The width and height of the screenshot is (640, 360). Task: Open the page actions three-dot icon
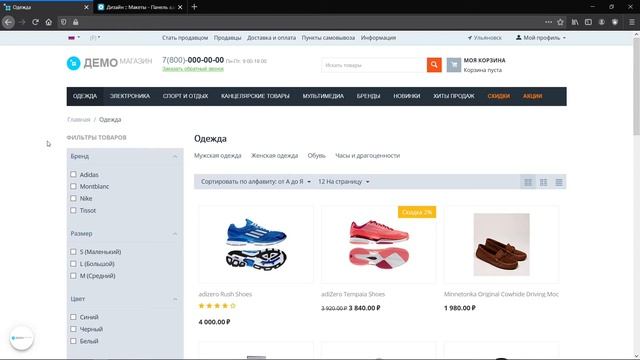[548, 22]
